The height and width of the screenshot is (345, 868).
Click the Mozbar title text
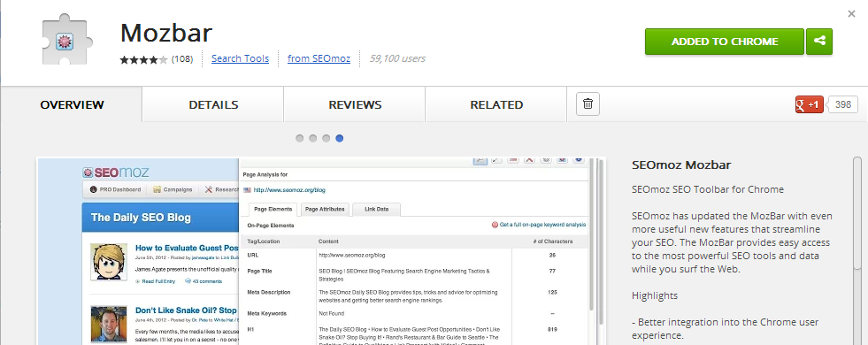point(166,33)
